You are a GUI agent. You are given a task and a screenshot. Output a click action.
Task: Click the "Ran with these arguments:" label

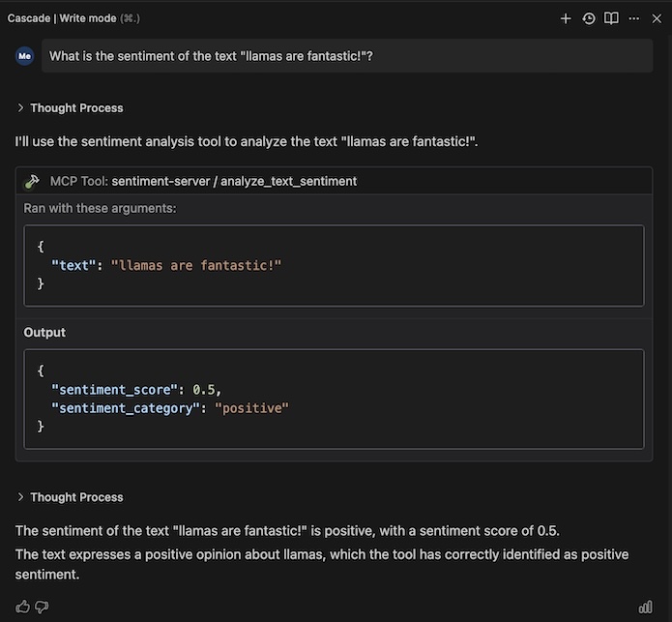coord(100,208)
